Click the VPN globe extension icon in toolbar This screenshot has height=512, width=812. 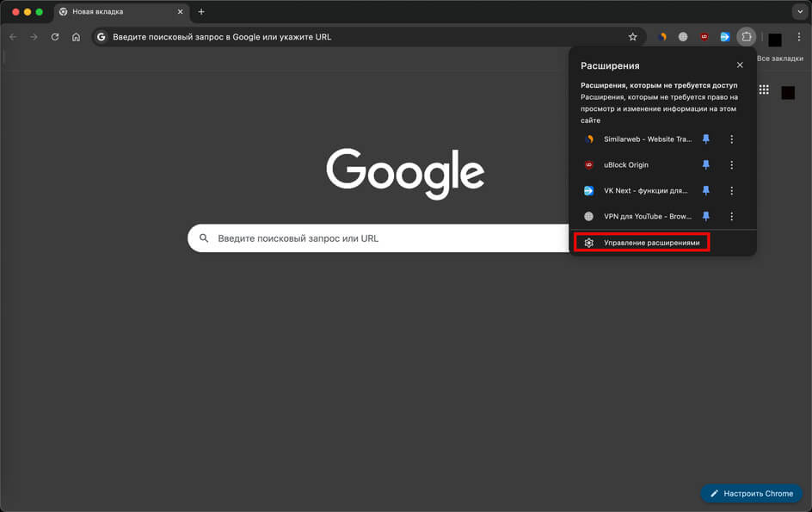683,37
